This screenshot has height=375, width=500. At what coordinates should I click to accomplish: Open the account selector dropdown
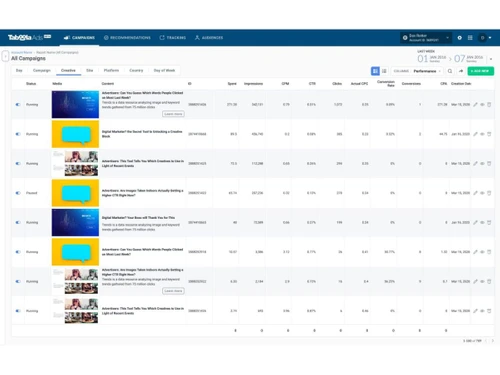[426, 38]
